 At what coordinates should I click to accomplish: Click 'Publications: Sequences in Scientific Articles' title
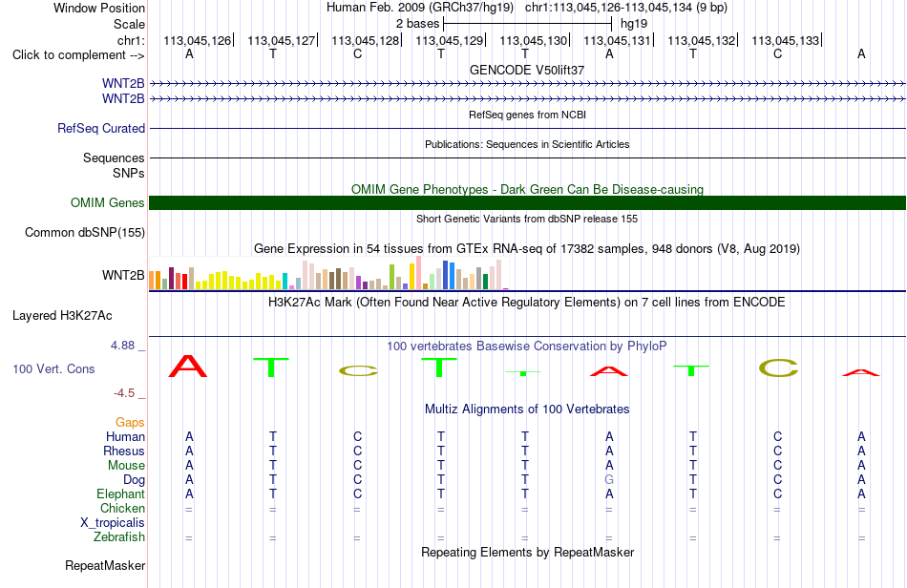click(527, 144)
